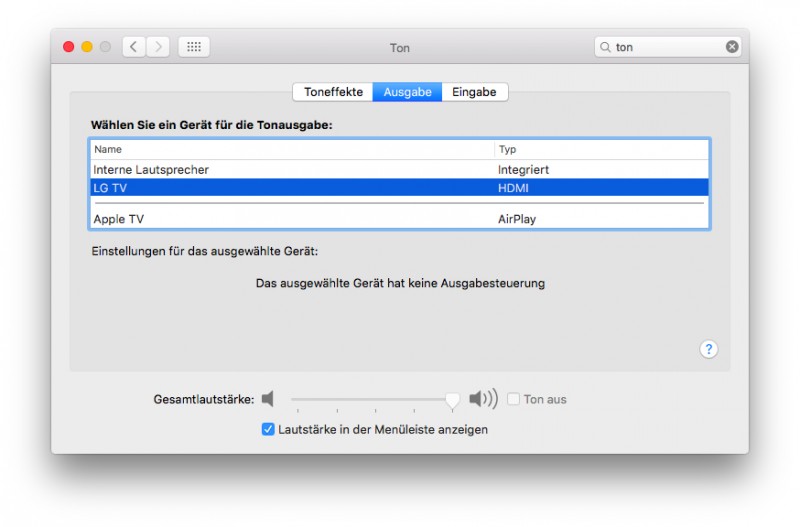
Task: Click the magnifying glass search icon
Action: click(x=605, y=47)
